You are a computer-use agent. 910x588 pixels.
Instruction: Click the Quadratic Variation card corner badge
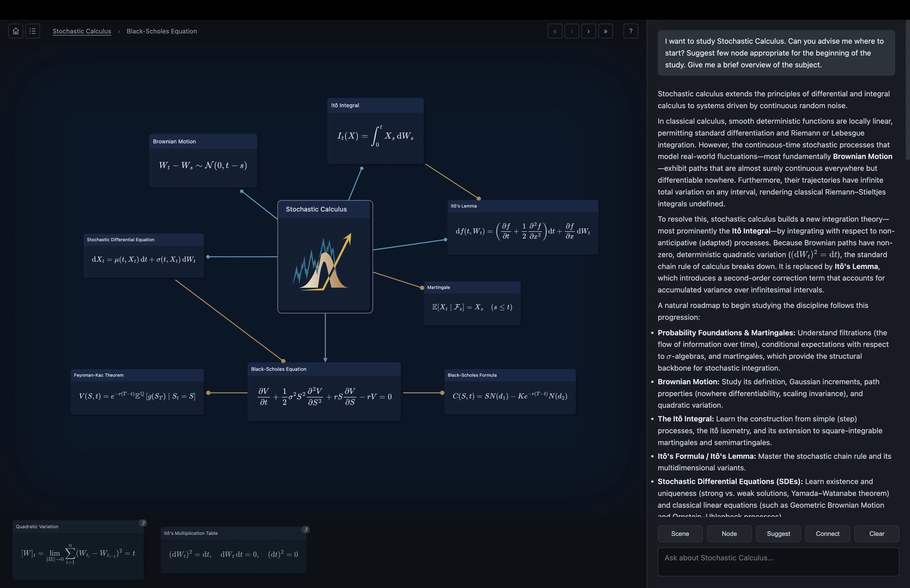point(143,523)
